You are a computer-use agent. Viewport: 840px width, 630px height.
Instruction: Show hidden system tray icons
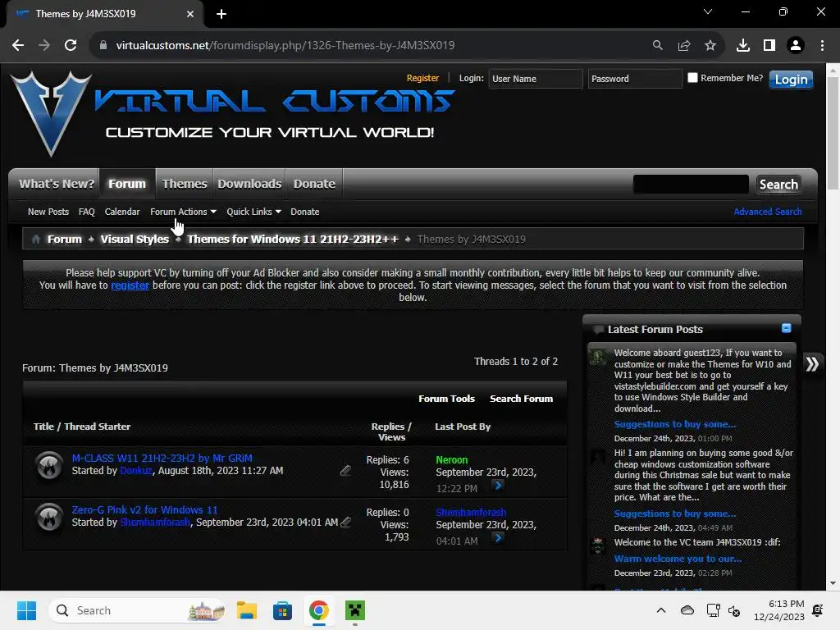coord(661,610)
